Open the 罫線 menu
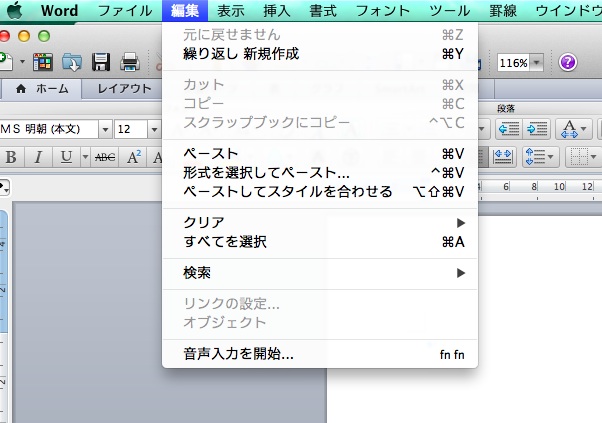The height and width of the screenshot is (423, 602). point(503,10)
